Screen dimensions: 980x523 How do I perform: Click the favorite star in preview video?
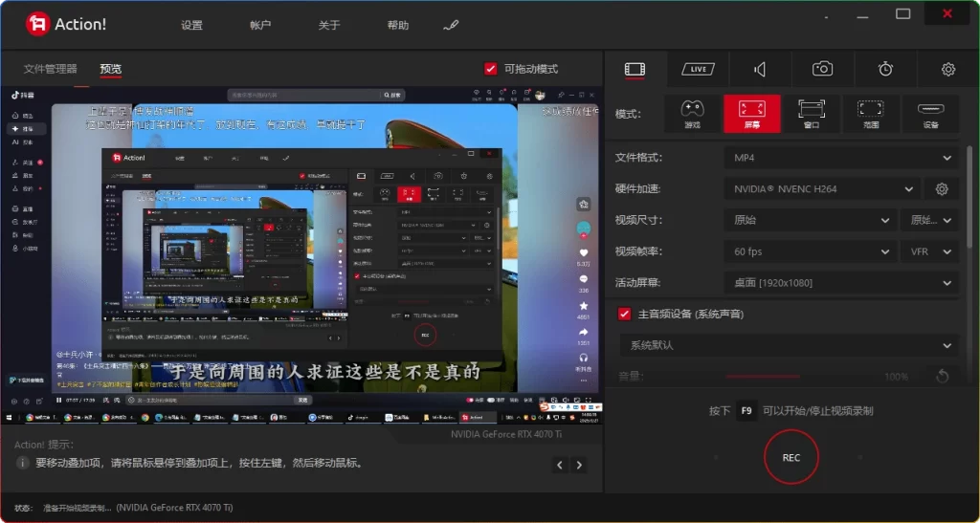coord(584,306)
